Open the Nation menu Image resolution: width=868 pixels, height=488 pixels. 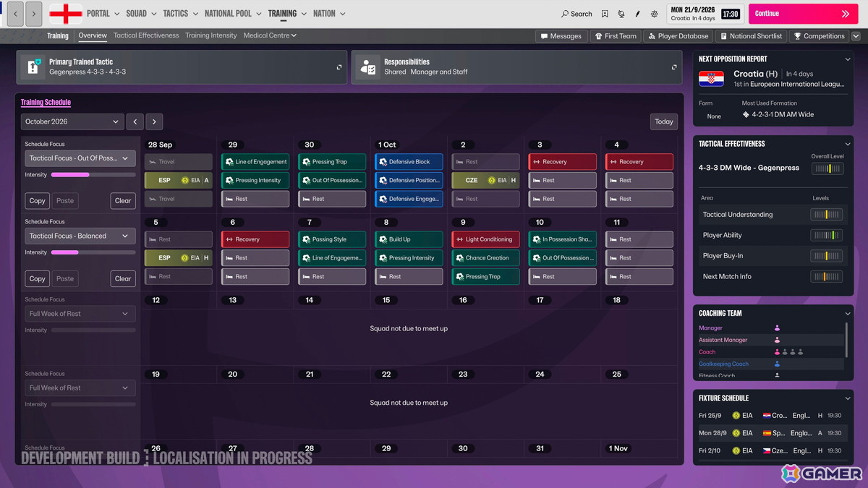pos(328,14)
